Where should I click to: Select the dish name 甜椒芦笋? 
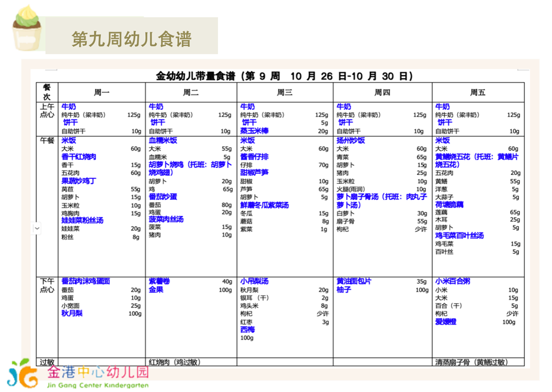(x=254, y=172)
